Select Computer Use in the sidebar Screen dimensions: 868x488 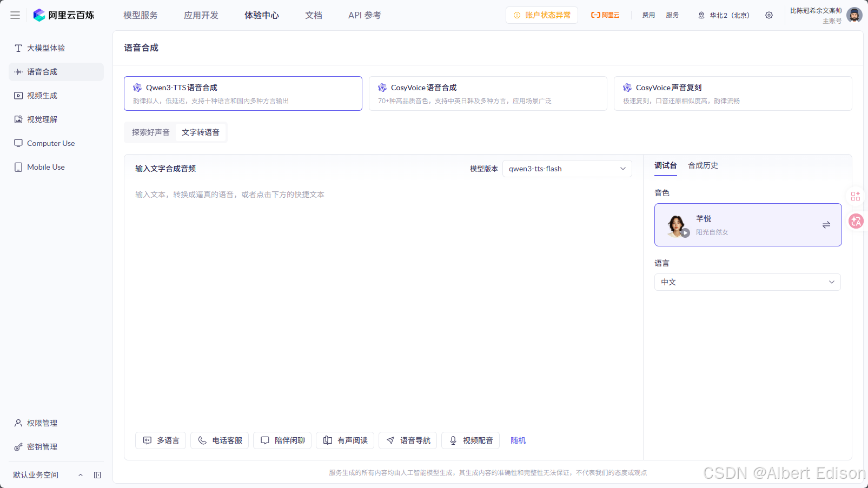[x=50, y=143]
